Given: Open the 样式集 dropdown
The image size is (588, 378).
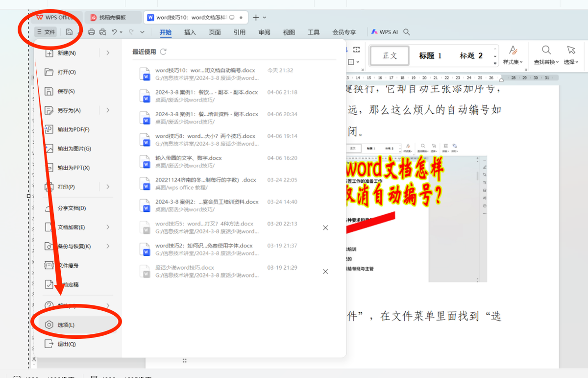Looking at the screenshot, I should [513, 55].
